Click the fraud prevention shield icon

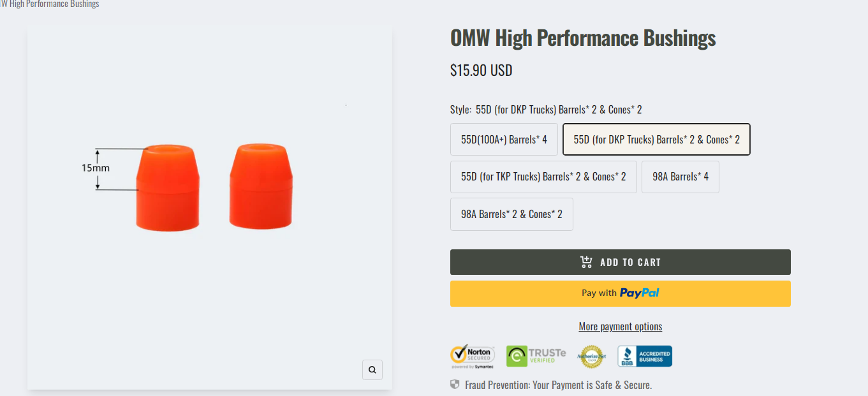click(455, 385)
